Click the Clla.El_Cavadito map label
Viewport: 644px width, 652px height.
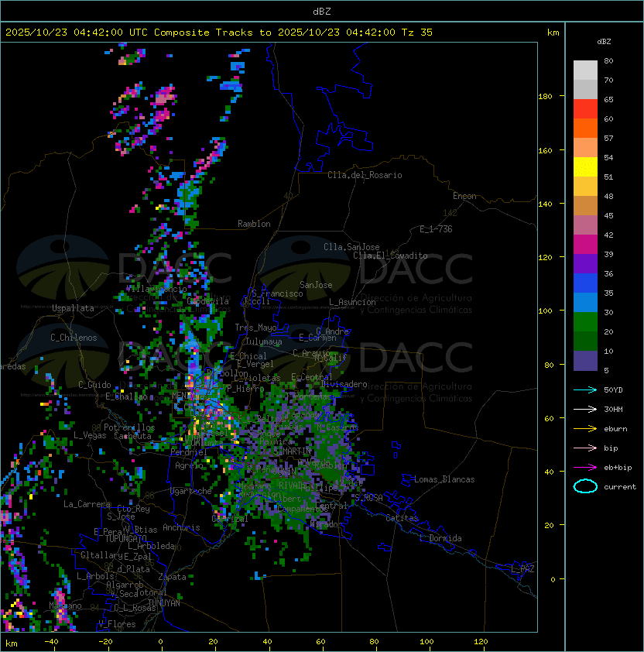pyautogui.click(x=390, y=256)
